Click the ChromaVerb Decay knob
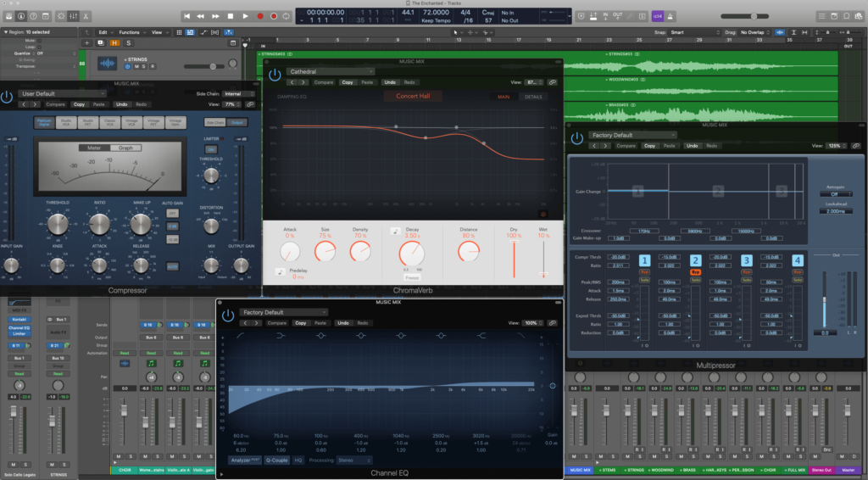Image resolution: width=868 pixels, height=480 pixels. (x=411, y=253)
